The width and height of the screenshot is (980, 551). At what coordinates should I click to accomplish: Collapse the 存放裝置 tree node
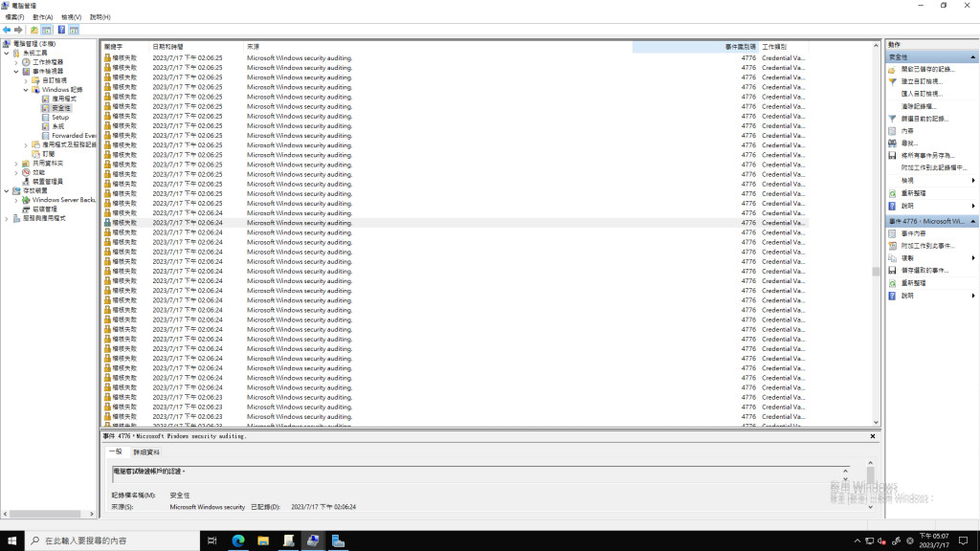coord(7,190)
